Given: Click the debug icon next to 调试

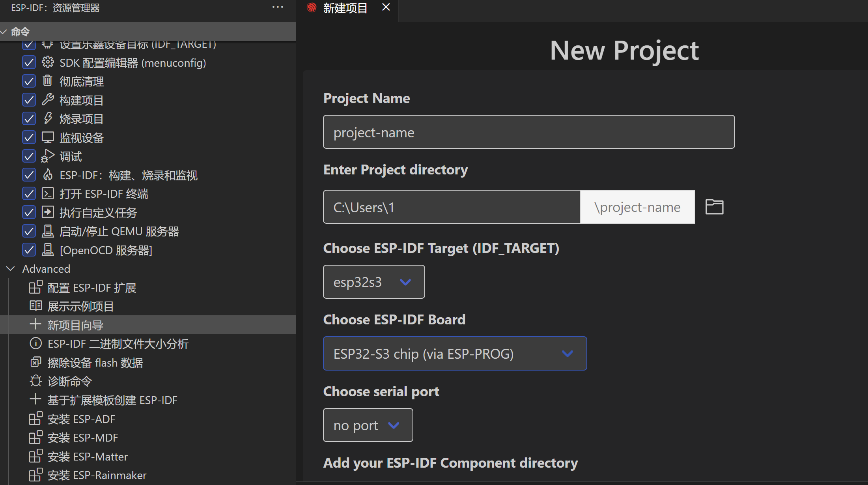Looking at the screenshot, I should pos(48,156).
